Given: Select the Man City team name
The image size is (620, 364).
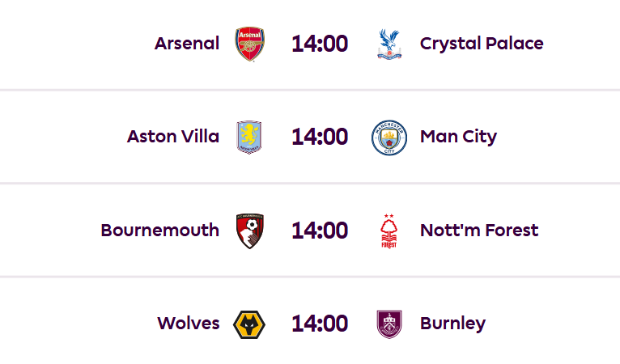Looking at the screenshot, I should tap(458, 137).
